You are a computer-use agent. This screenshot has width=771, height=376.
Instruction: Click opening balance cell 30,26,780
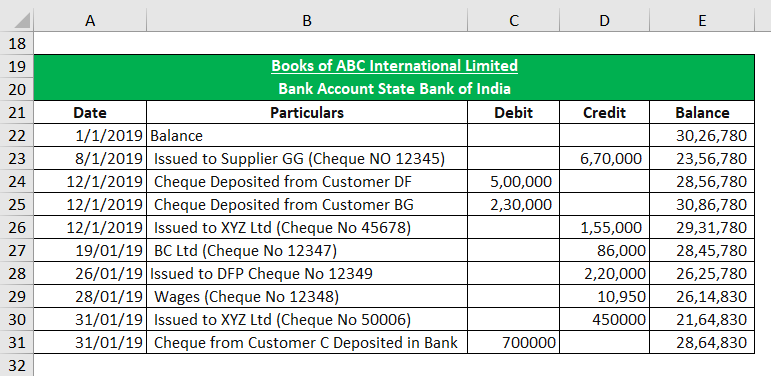702,136
